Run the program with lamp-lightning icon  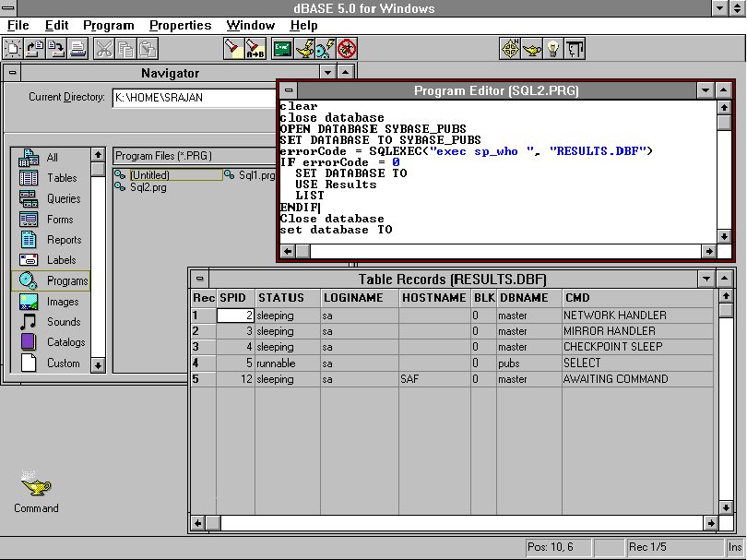coord(303,49)
